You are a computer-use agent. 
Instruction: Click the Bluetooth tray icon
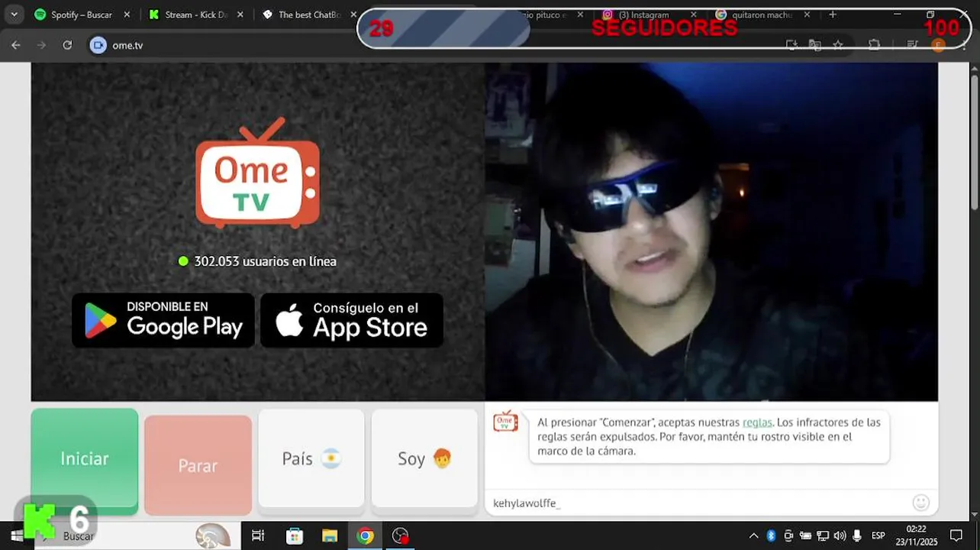[x=771, y=535]
